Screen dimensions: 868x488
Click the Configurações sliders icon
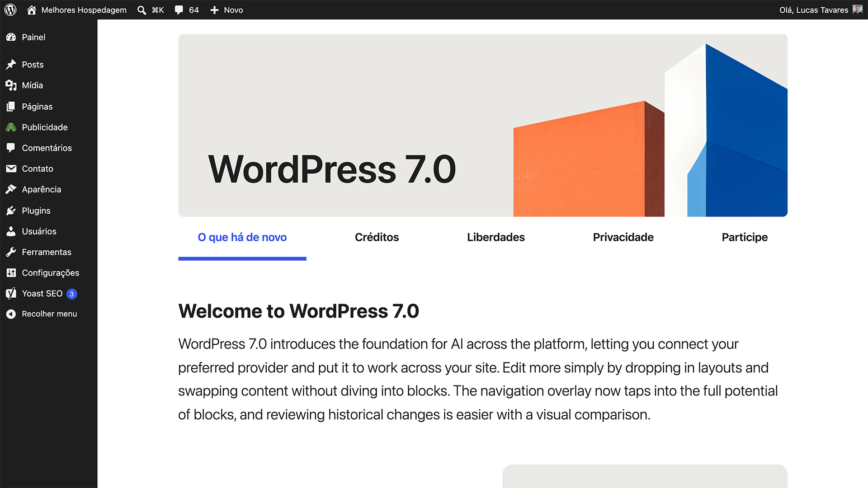click(x=11, y=273)
